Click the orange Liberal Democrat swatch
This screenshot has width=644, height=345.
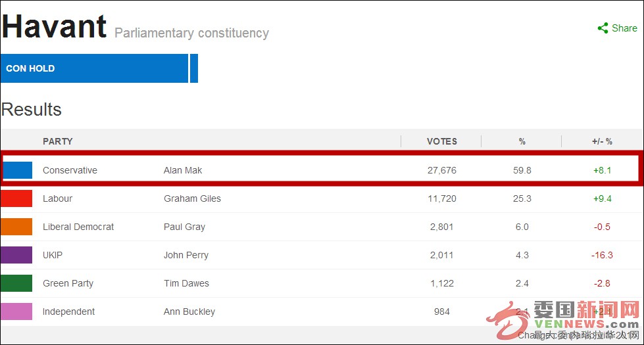16,227
